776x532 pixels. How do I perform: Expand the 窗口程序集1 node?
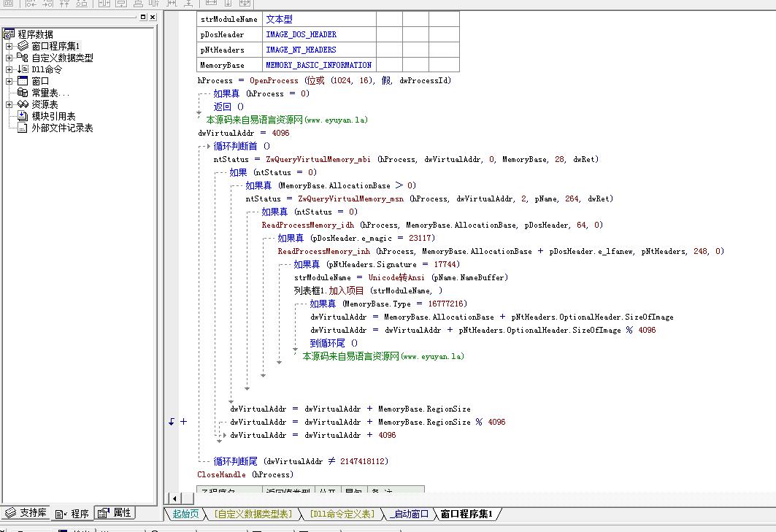9,46
